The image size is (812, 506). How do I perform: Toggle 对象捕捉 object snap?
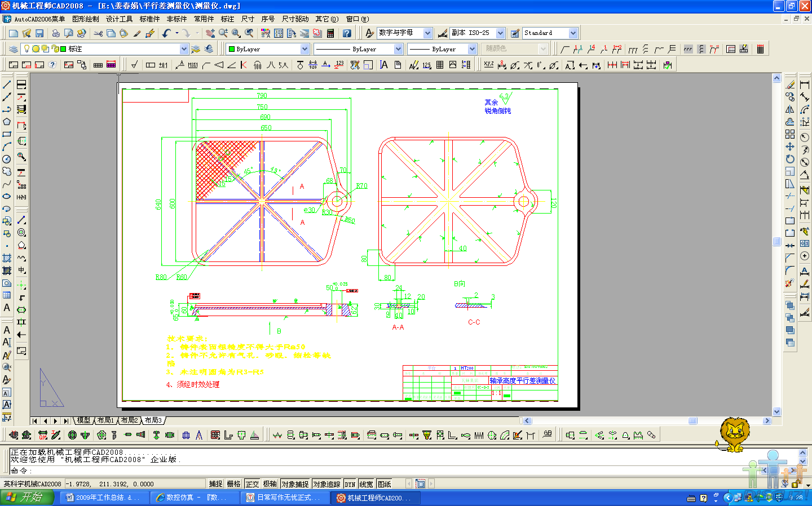(295, 484)
